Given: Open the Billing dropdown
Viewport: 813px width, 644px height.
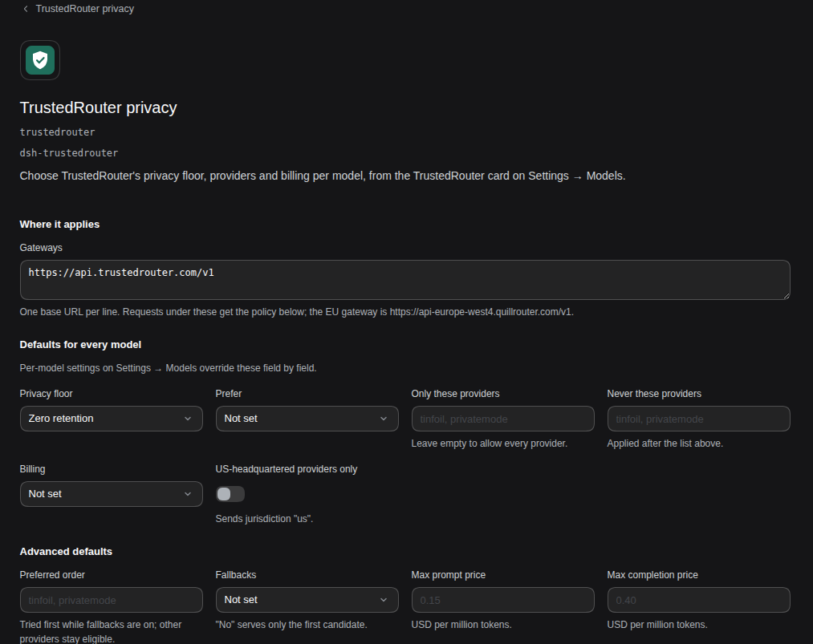Looking at the screenshot, I should 111,494.
